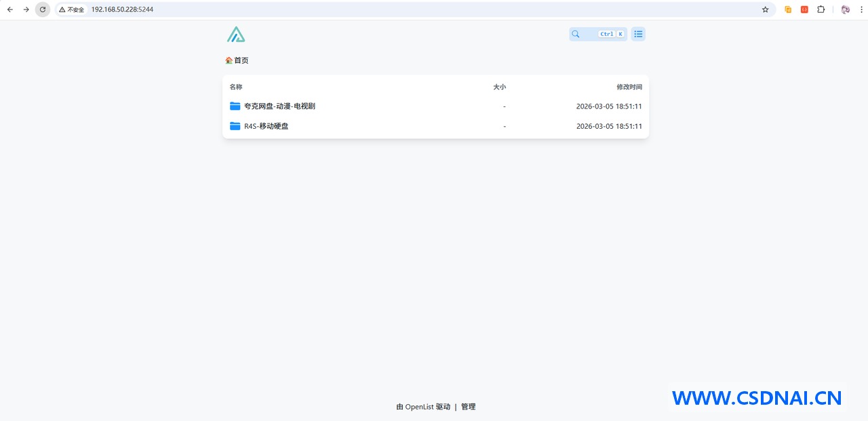This screenshot has height=421, width=868.
Task: Sort by 名称 column header
Action: 236,87
